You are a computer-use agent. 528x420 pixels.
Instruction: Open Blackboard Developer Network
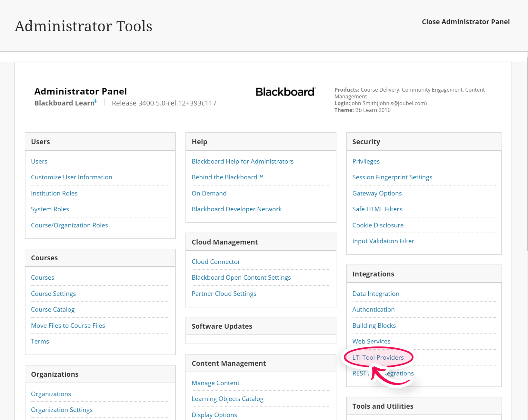point(236,209)
